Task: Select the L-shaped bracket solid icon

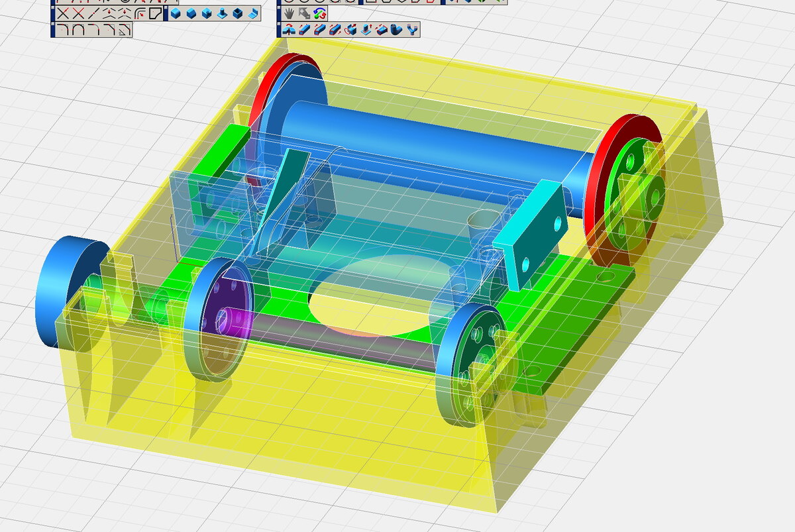Action: click(252, 13)
